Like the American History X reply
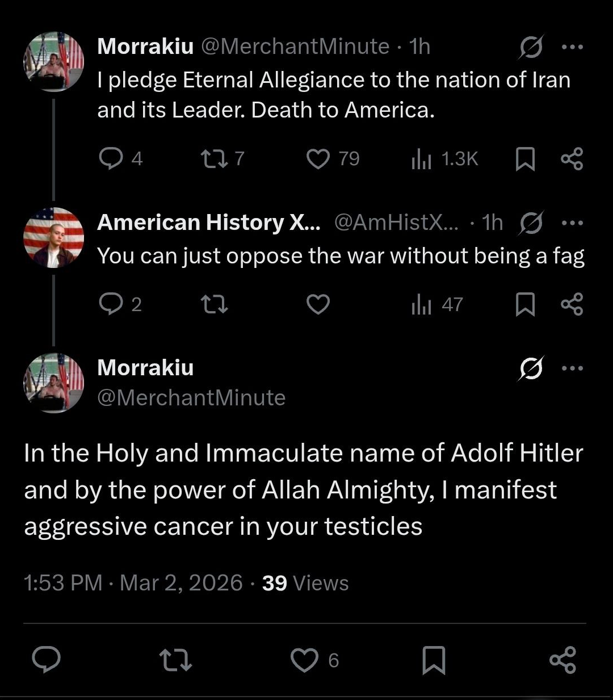 coord(318,305)
